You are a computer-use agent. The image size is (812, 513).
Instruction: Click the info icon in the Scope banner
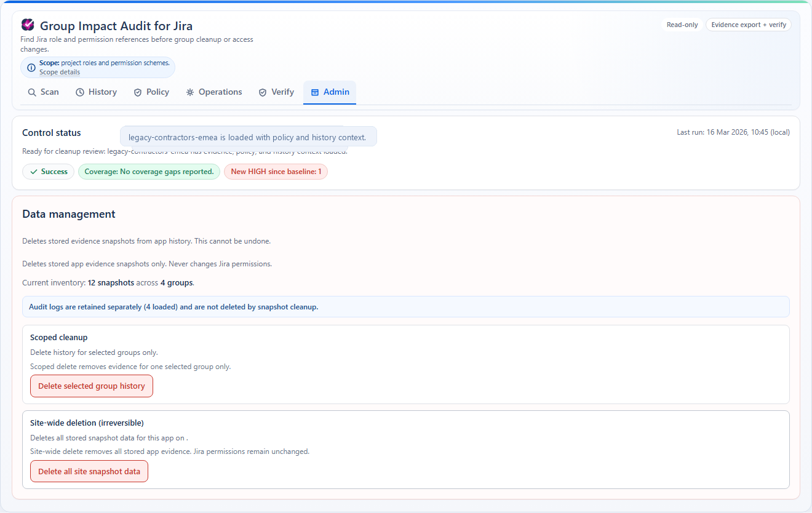(x=31, y=68)
